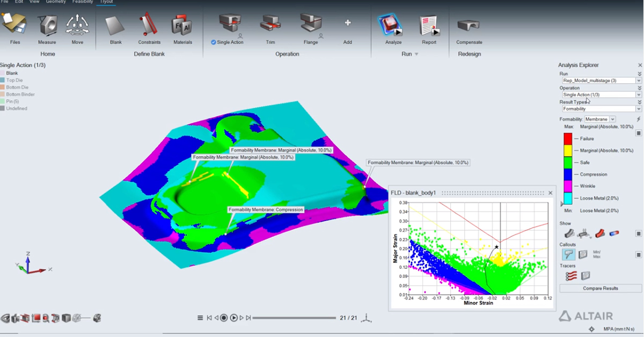644x337 pixels.
Task: Open the Edit menu
Action: click(x=19, y=2)
